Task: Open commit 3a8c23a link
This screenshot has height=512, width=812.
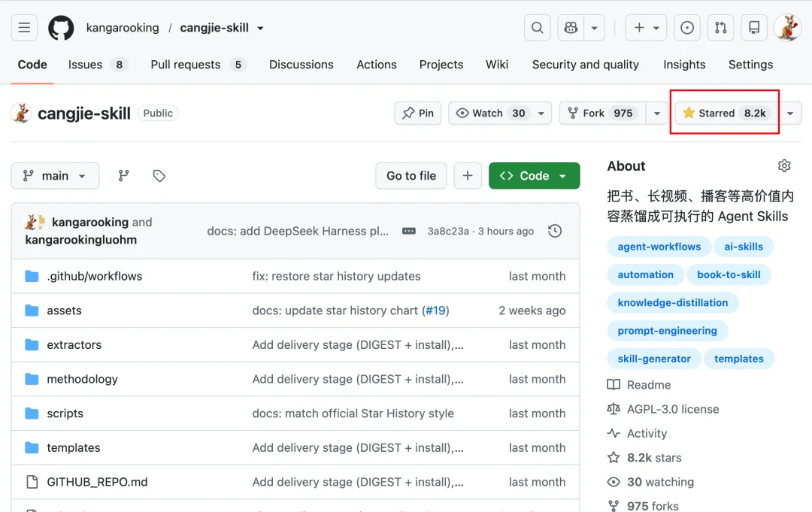Action: pyautogui.click(x=448, y=231)
